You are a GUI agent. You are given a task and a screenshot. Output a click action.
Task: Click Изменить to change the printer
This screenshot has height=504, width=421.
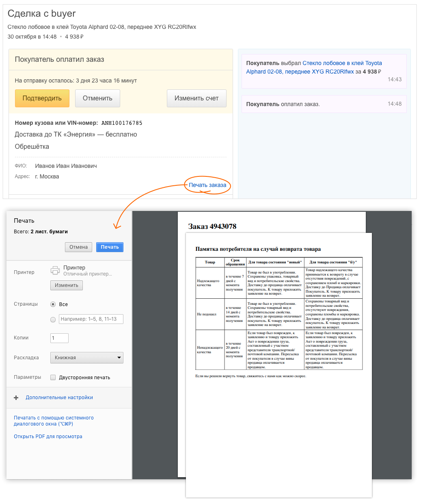click(67, 285)
